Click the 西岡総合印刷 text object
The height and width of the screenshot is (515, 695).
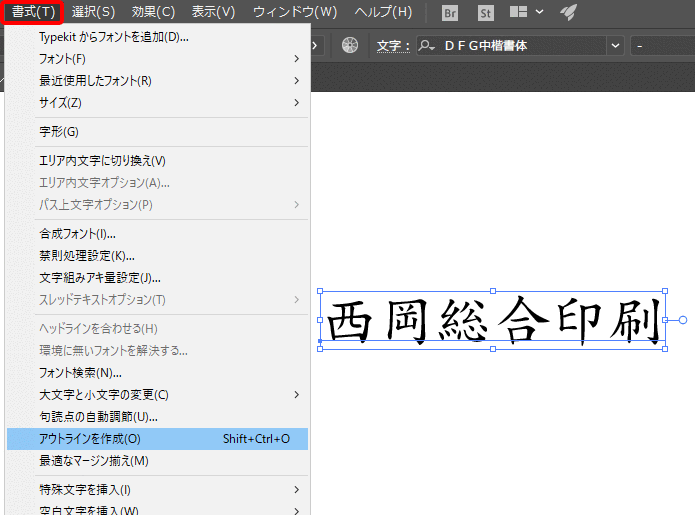(493, 320)
